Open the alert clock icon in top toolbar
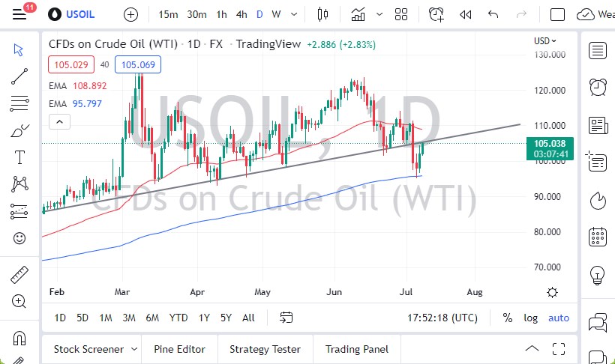615x364 pixels. pos(436,14)
